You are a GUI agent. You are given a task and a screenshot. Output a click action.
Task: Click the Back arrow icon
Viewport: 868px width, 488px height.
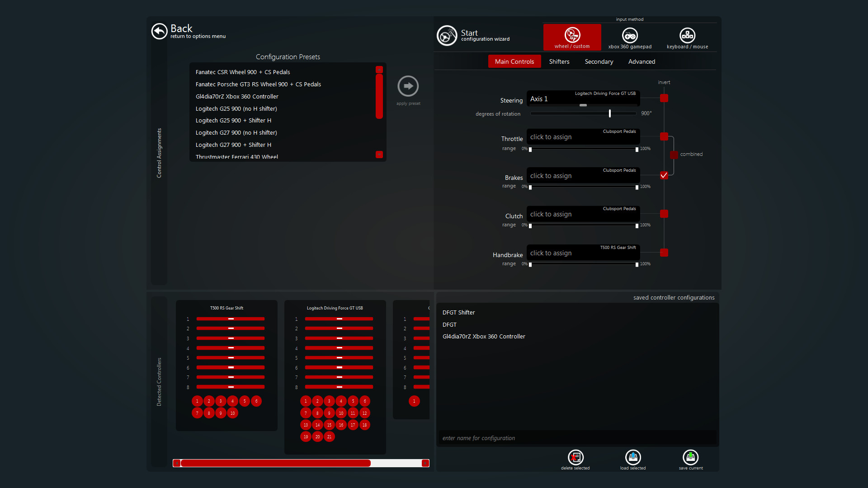pyautogui.click(x=159, y=31)
